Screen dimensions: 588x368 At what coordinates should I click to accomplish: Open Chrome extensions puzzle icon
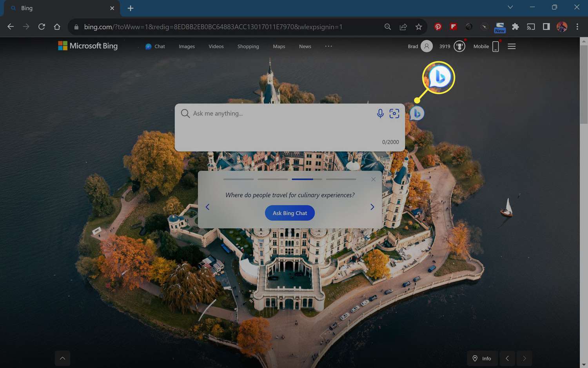[x=515, y=27]
